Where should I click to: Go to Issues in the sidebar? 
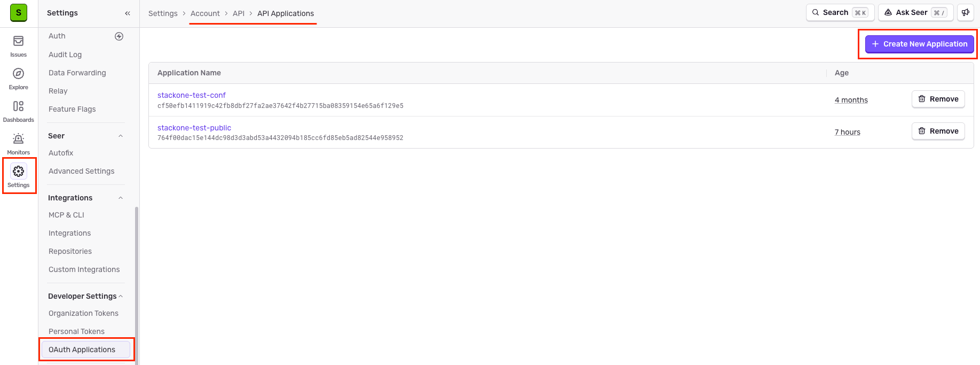tap(19, 46)
